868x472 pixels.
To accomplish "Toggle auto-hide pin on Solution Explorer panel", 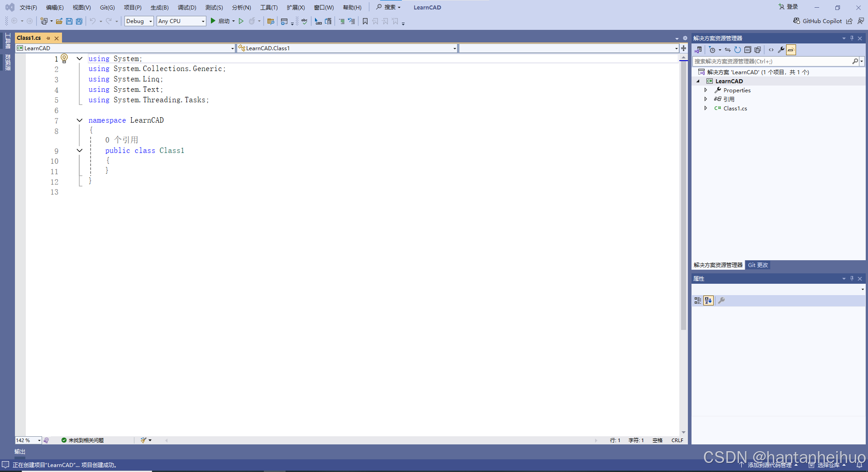I will point(852,38).
